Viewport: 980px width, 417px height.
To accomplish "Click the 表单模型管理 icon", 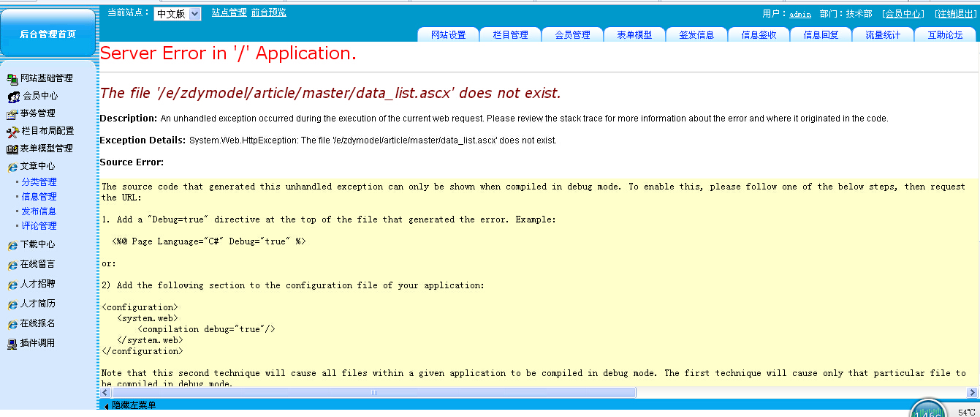I will point(12,149).
